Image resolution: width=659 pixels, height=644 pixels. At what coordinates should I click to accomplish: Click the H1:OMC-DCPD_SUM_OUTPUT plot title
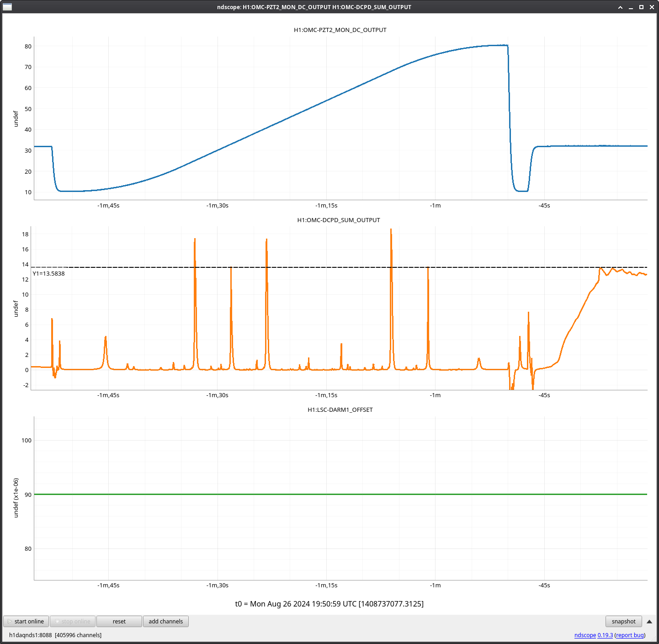(339, 220)
